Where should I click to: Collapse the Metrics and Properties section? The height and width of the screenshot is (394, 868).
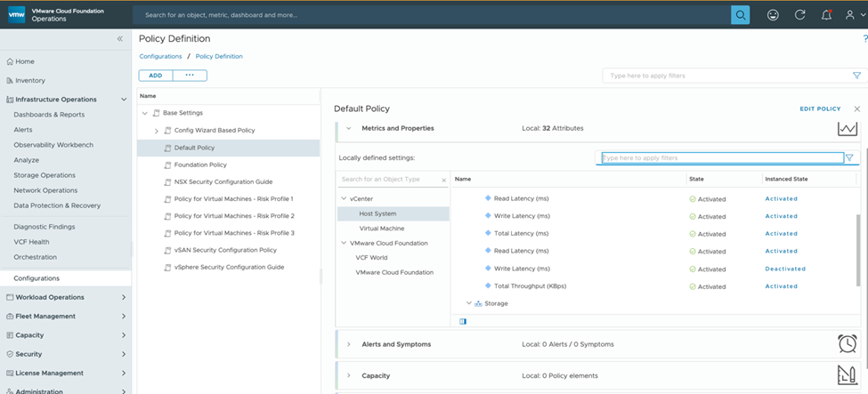pyautogui.click(x=348, y=128)
